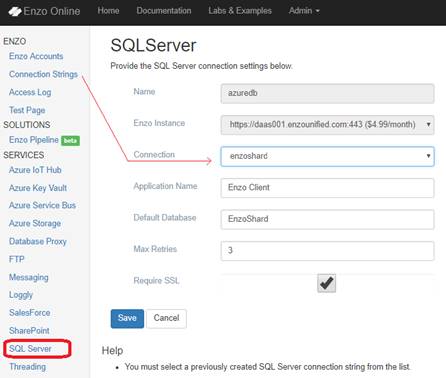
Task: Click the help bullet about connection string
Action: point(268,367)
